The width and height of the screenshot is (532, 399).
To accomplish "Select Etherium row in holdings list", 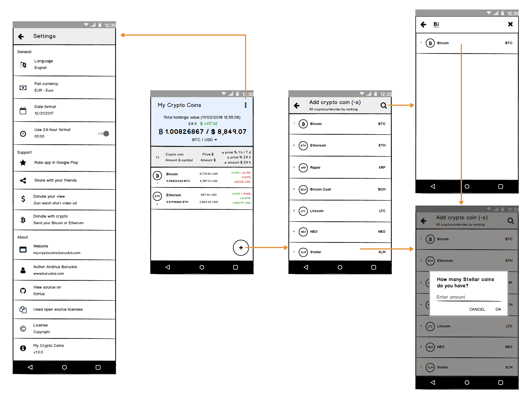I will (x=202, y=199).
